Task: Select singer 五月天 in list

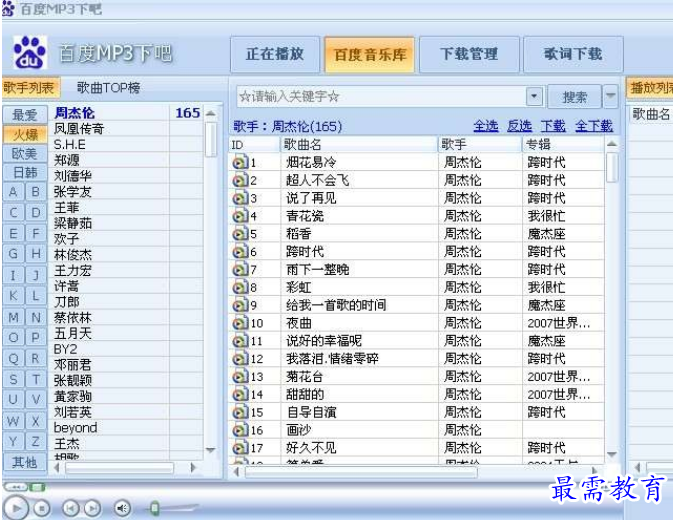Action: (73, 333)
